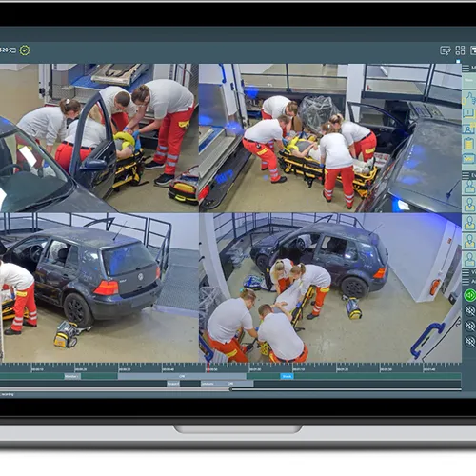The width and height of the screenshot is (476, 476).
Task: Unmute the second crossed-out audio channel
Action: 470,326
